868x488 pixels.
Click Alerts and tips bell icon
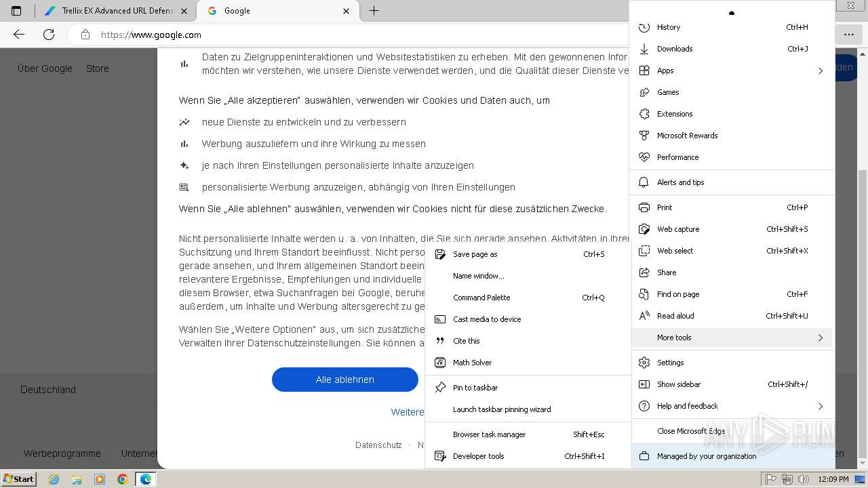point(644,182)
